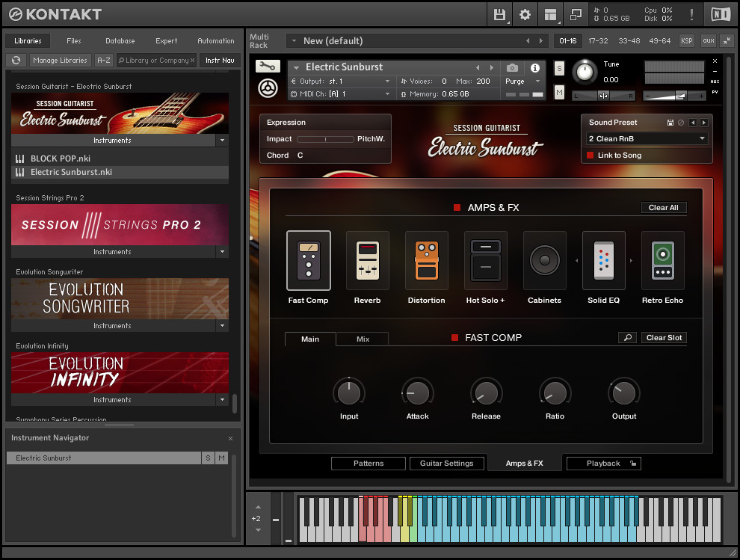Switch to Database tab

coord(120,41)
